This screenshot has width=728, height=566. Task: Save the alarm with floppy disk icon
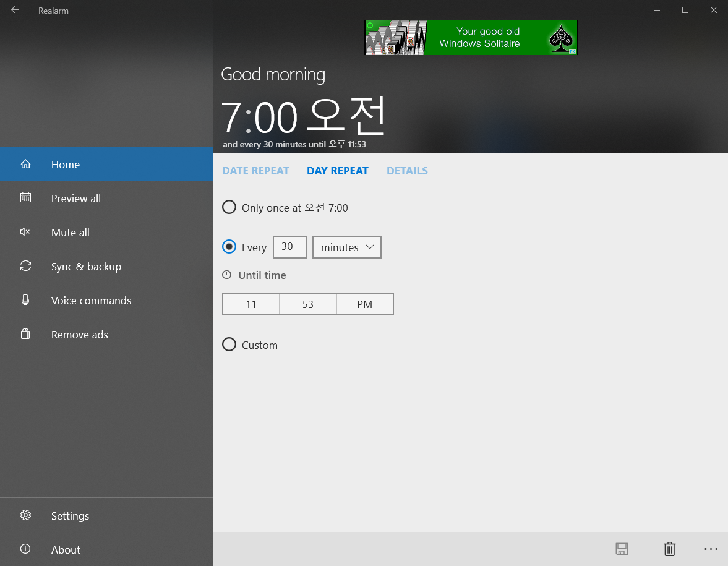[622, 549]
